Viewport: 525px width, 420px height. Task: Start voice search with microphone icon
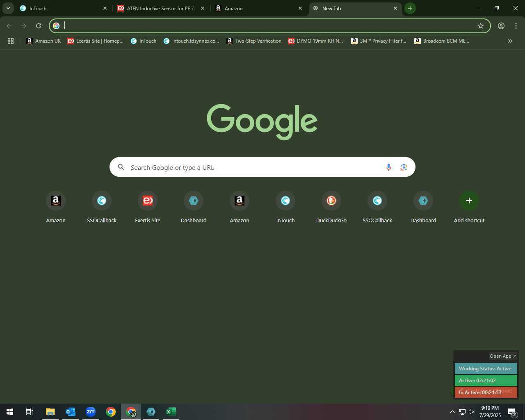click(388, 167)
